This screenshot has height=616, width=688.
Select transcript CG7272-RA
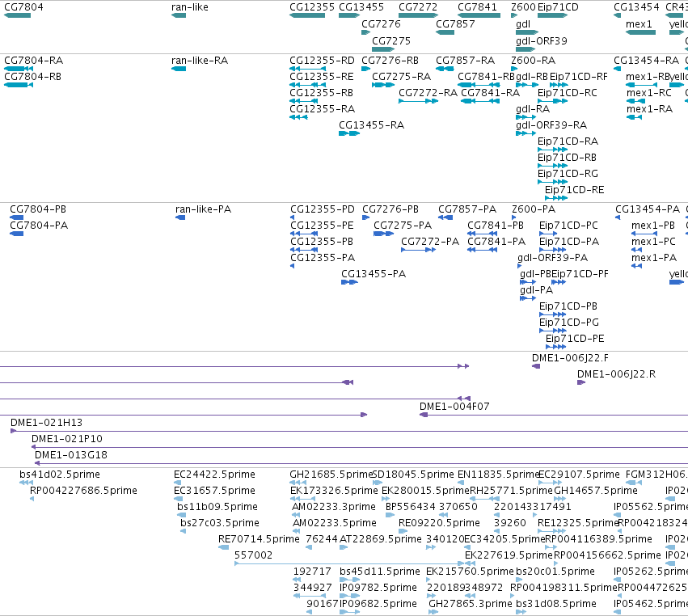(x=428, y=93)
